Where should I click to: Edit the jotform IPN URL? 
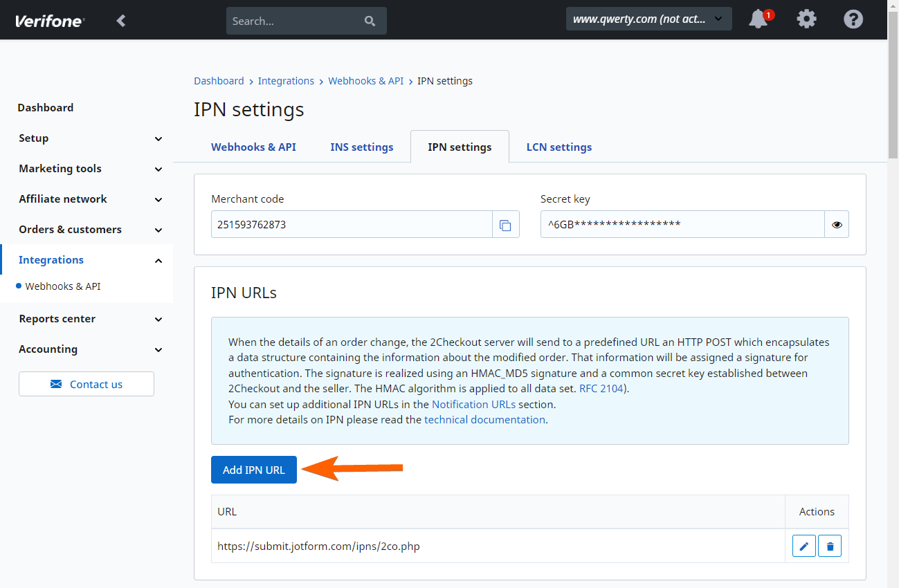(804, 546)
